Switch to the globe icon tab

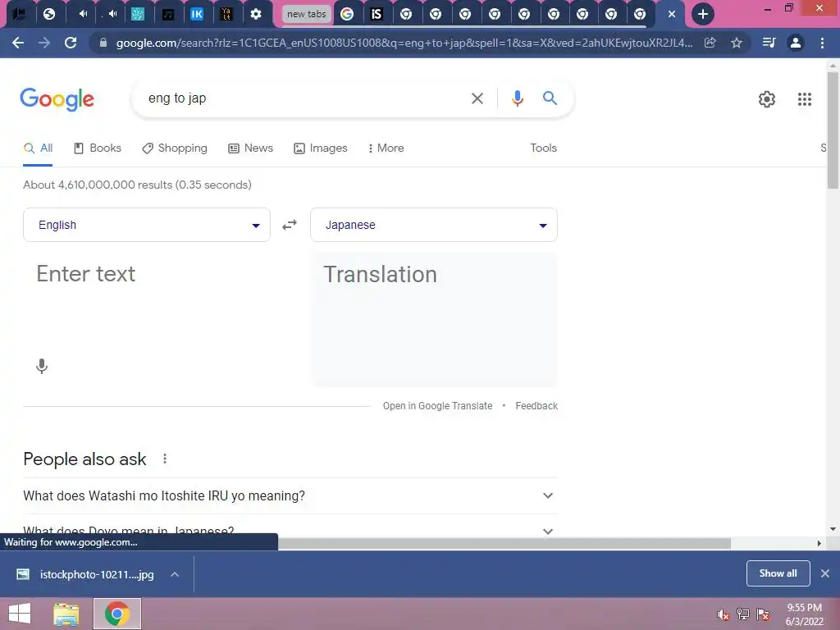(49, 15)
